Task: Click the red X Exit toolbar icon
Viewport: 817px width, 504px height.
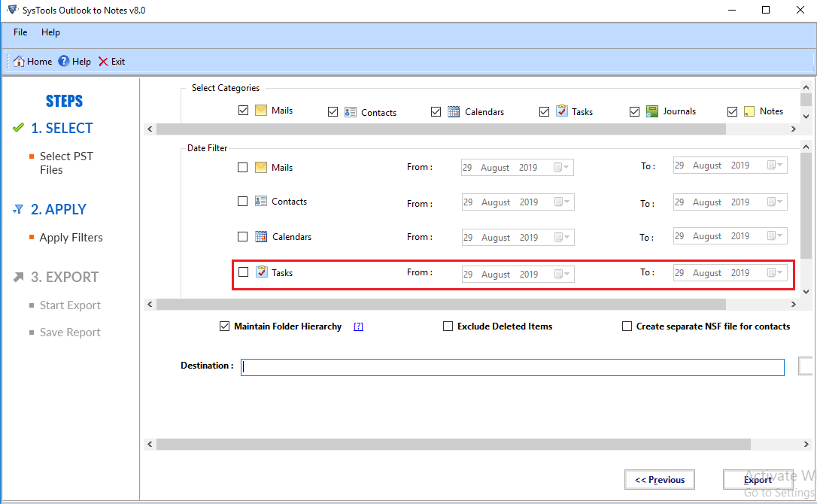Action: click(x=103, y=62)
